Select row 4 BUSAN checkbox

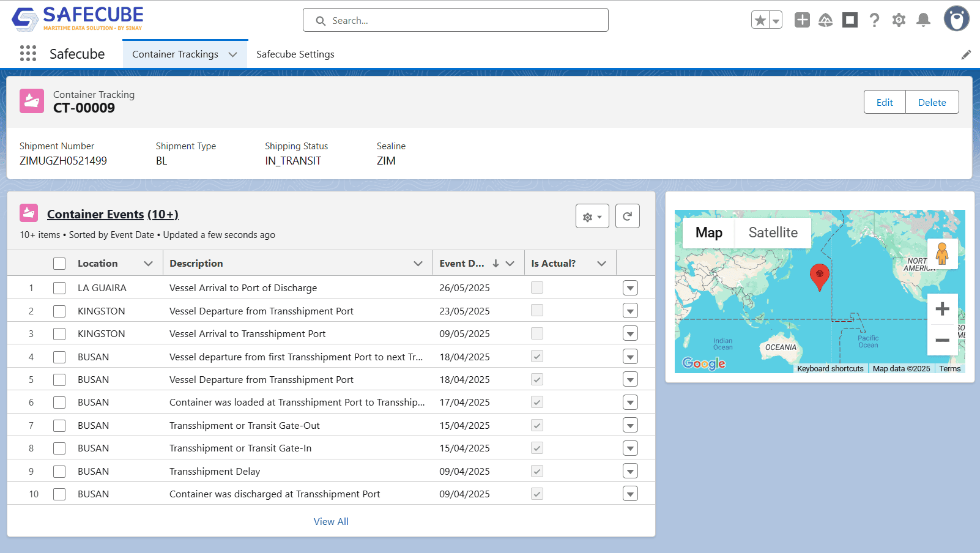(x=59, y=357)
